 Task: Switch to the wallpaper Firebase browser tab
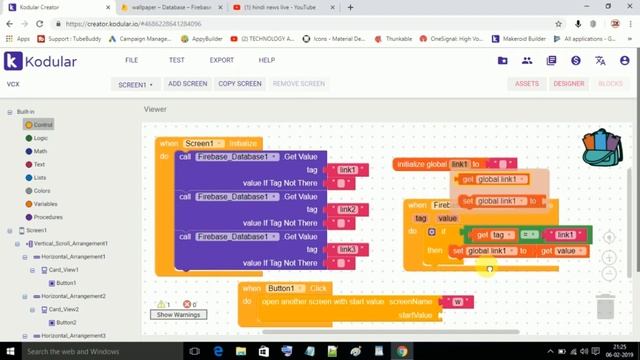pyautogui.click(x=171, y=7)
